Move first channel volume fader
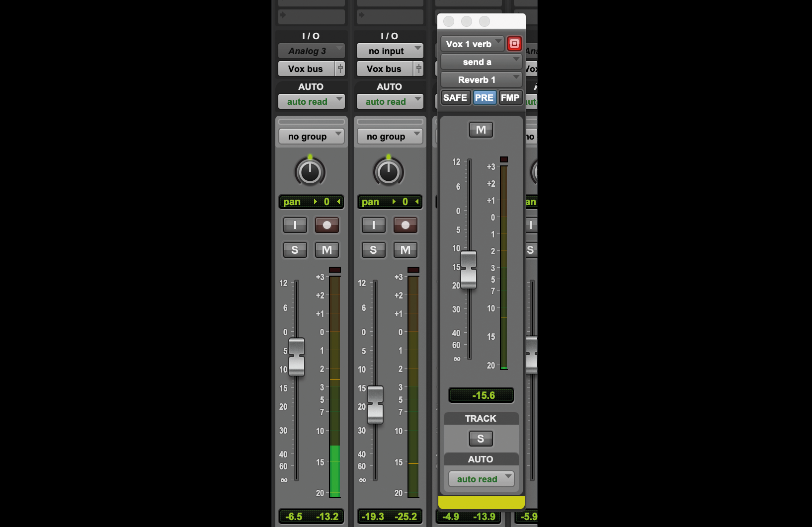Viewport: 812px width, 527px height. pyautogui.click(x=297, y=357)
